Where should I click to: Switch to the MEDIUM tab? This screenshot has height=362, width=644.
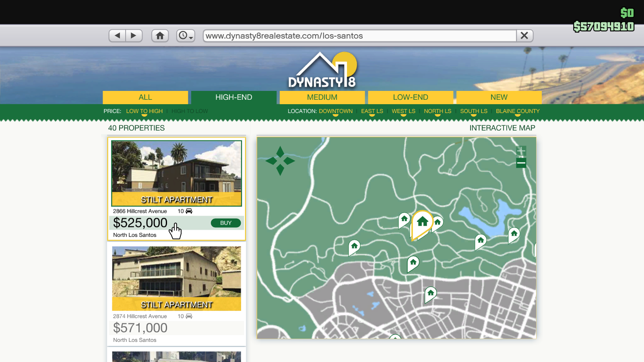pyautogui.click(x=322, y=97)
